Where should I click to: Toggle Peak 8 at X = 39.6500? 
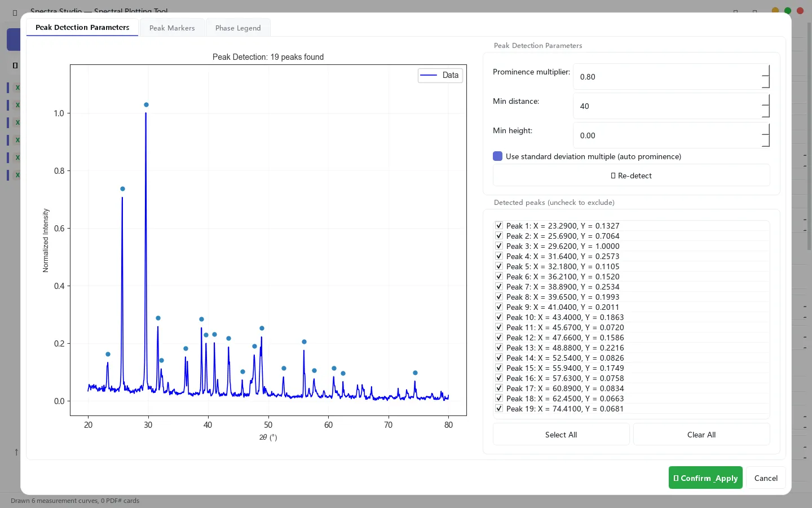pyautogui.click(x=499, y=296)
